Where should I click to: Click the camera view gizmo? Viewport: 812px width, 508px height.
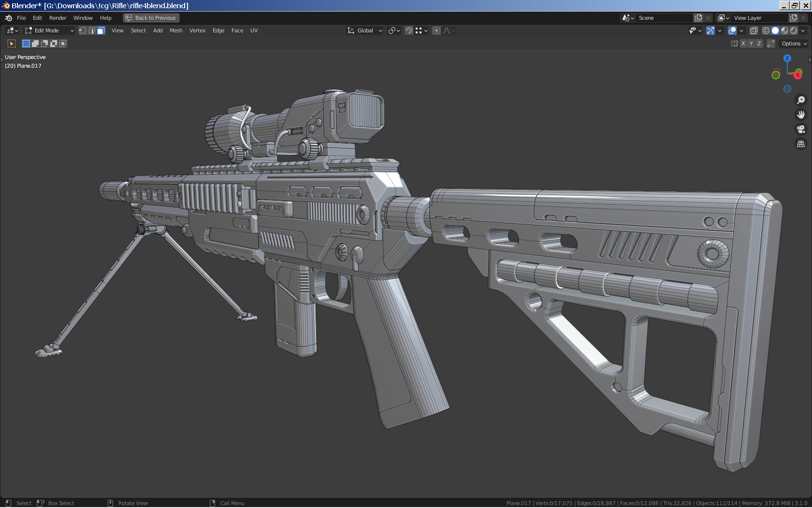(801, 129)
